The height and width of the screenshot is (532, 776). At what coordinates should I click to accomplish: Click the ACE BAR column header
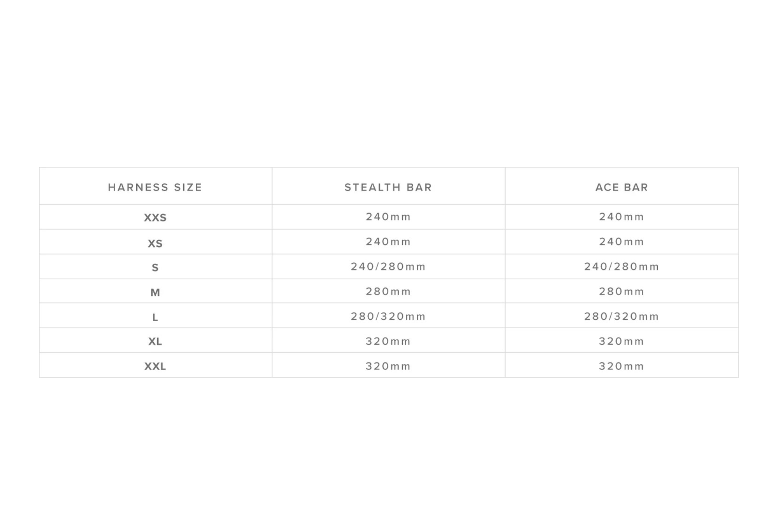click(x=622, y=187)
